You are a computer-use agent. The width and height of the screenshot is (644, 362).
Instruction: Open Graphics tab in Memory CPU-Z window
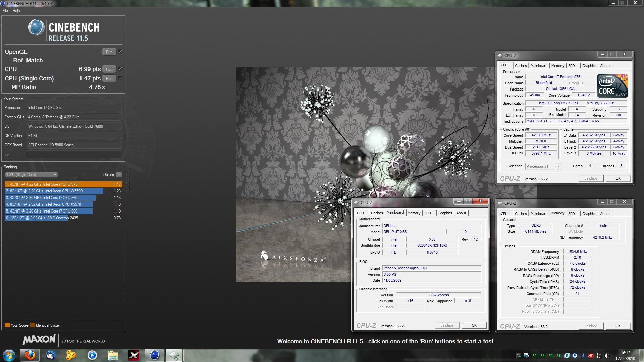(x=589, y=214)
